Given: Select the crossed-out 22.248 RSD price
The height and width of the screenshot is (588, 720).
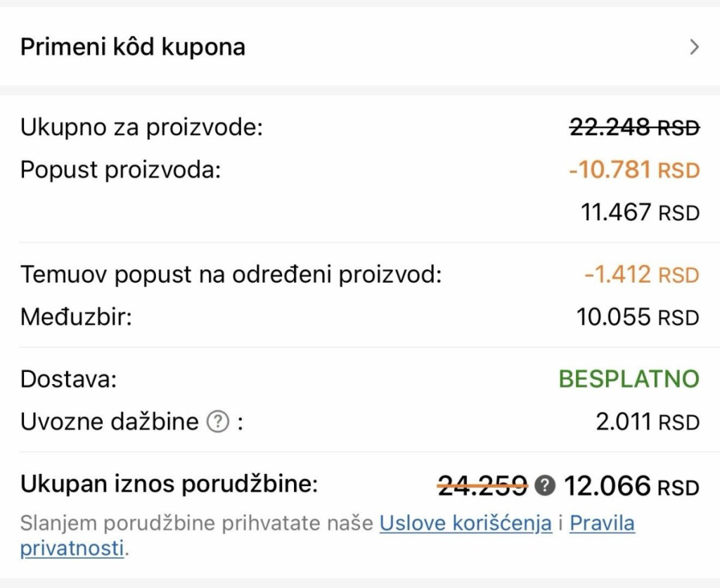Looking at the screenshot, I should point(635,127).
